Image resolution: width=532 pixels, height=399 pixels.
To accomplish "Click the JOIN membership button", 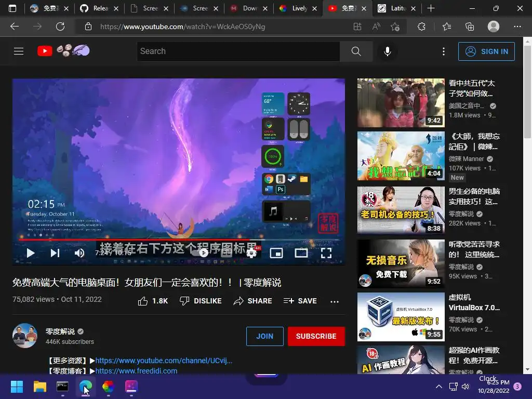I will coord(264,336).
